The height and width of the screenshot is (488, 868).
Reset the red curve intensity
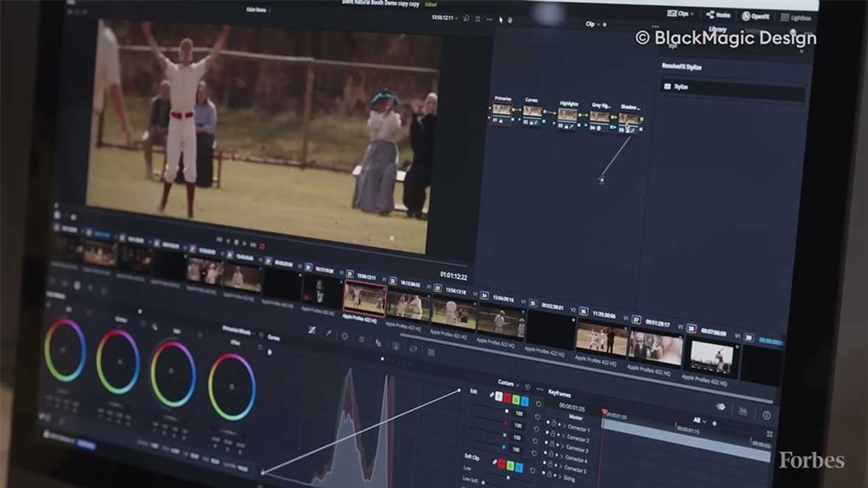pyautogui.click(x=536, y=428)
